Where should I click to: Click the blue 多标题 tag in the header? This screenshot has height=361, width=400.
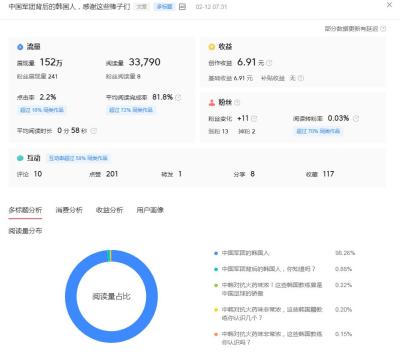[x=164, y=7]
